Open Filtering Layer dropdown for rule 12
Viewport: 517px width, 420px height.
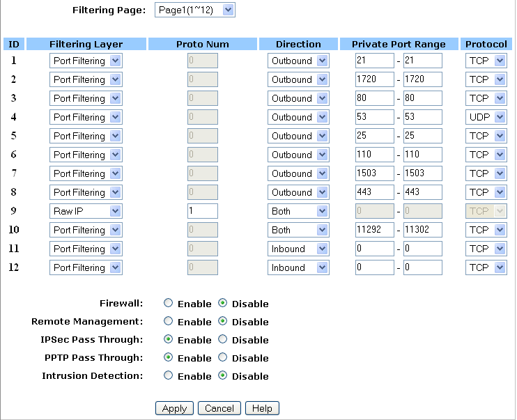[86, 267]
